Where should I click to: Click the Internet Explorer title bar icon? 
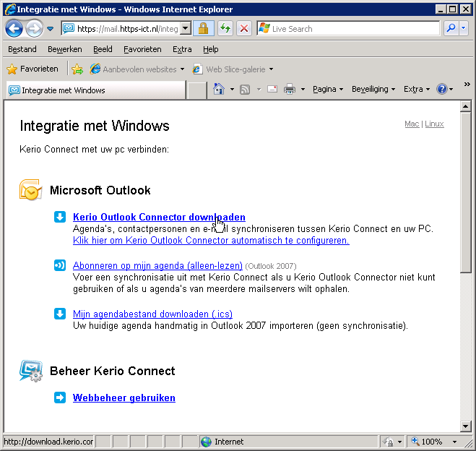tap(10, 9)
